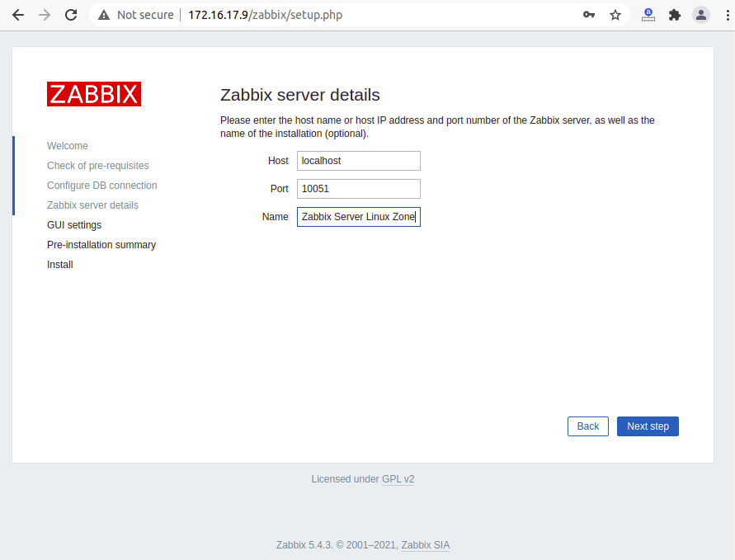Click the browser forward arrow
The height and width of the screenshot is (560, 735).
[45, 15]
